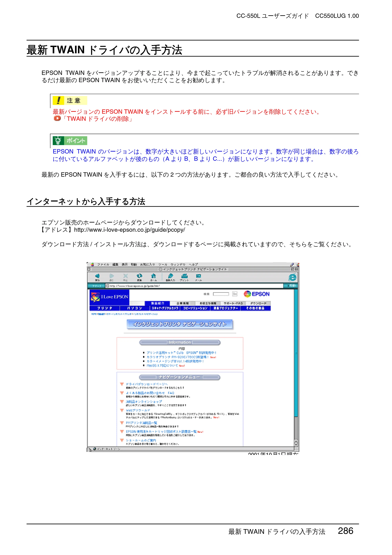Open the ウィンドウ menu
The width and height of the screenshot is (392, 555).
(x=178, y=264)
